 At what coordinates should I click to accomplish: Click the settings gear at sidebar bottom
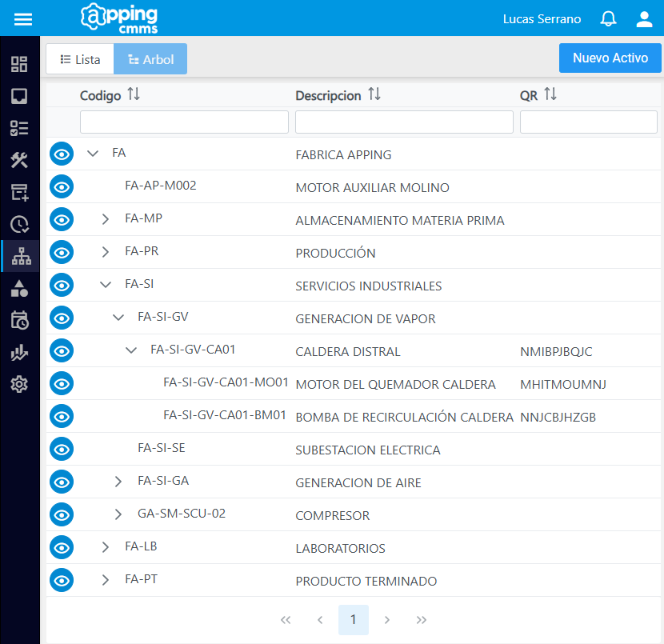[19, 384]
